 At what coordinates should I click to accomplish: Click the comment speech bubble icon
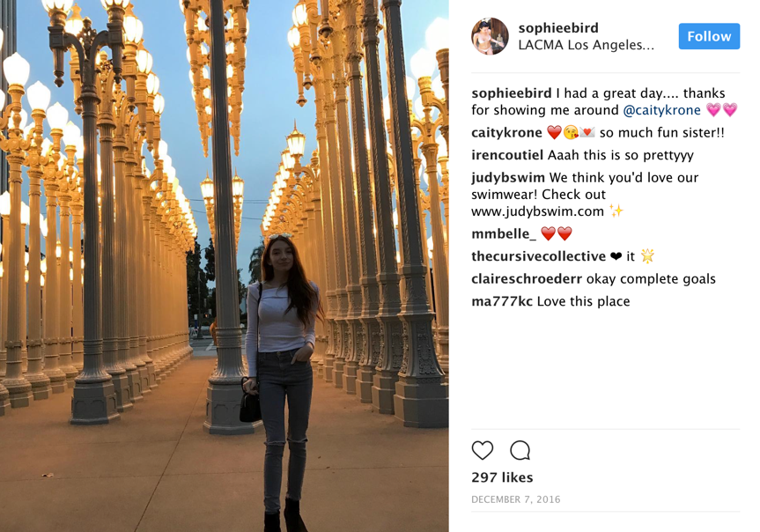[x=520, y=450]
